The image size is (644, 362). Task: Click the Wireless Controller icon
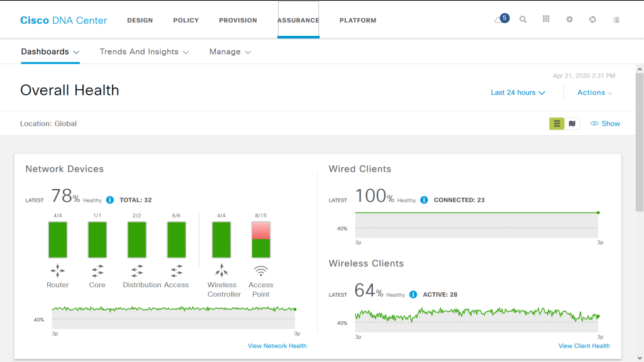pyautogui.click(x=221, y=270)
